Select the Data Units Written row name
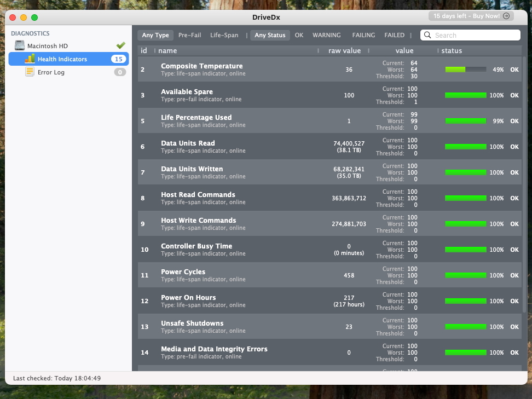Screen dimensions: 532x399 pos(192,169)
